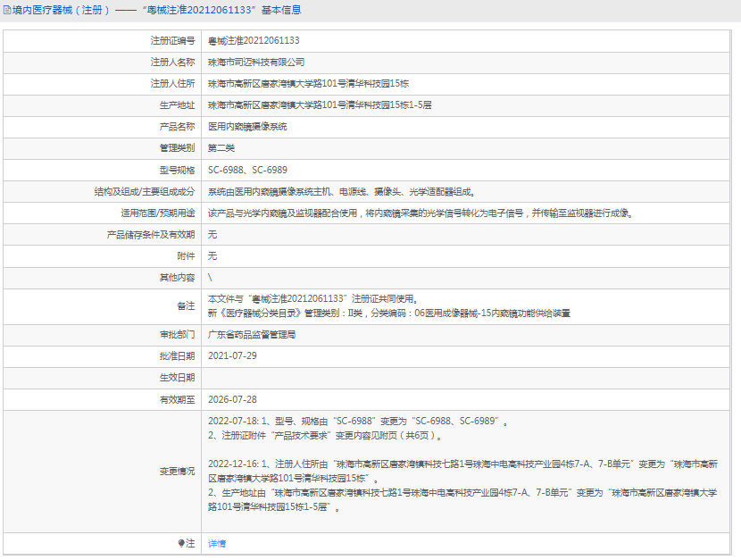Open the 详情 details link
Screen dimensions: 741x560
(x=216, y=543)
